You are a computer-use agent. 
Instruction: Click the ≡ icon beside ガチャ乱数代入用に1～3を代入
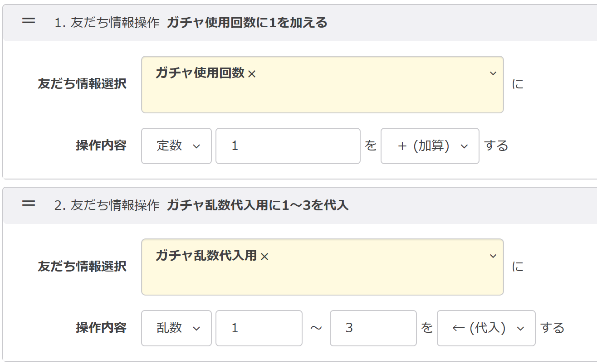[x=29, y=204]
